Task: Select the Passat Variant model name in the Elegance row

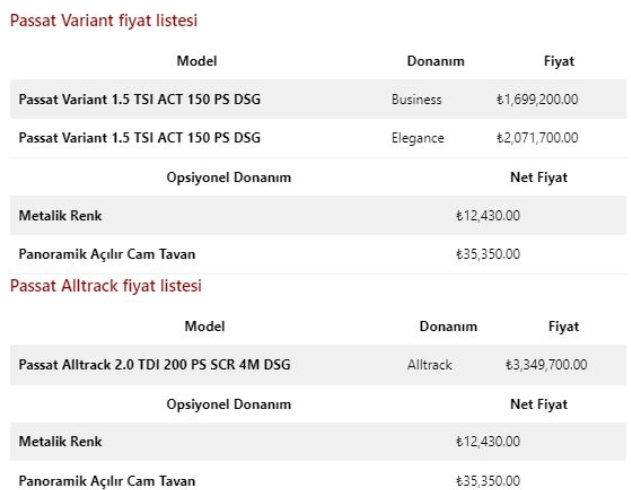Action: tap(140, 138)
